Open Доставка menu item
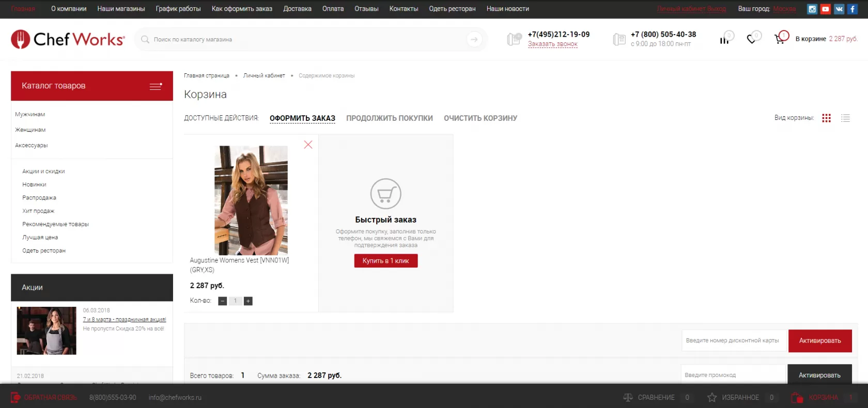This screenshot has width=868, height=408. tap(297, 9)
